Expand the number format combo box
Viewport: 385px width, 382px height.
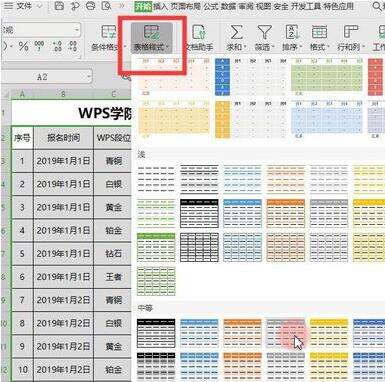click(x=77, y=30)
